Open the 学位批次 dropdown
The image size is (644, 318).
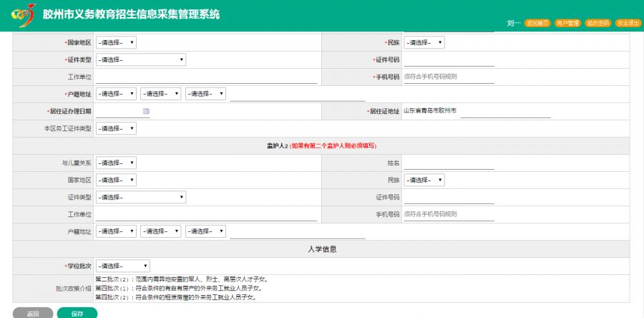click(x=123, y=266)
